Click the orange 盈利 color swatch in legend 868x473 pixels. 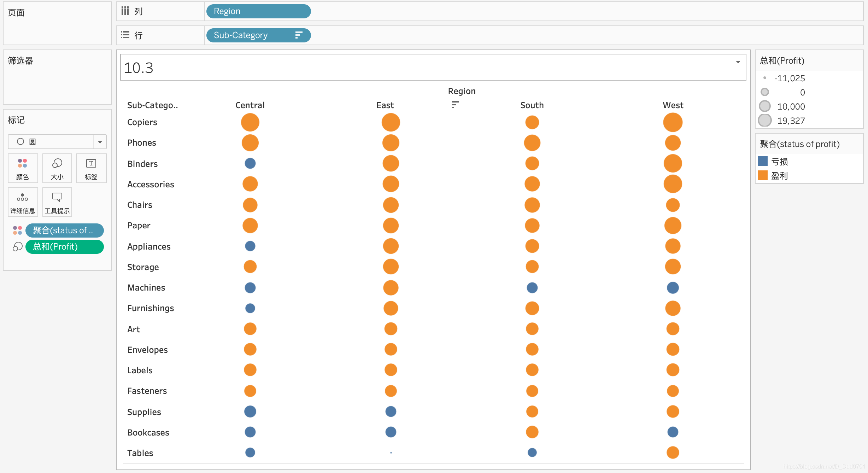coord(763,176)
